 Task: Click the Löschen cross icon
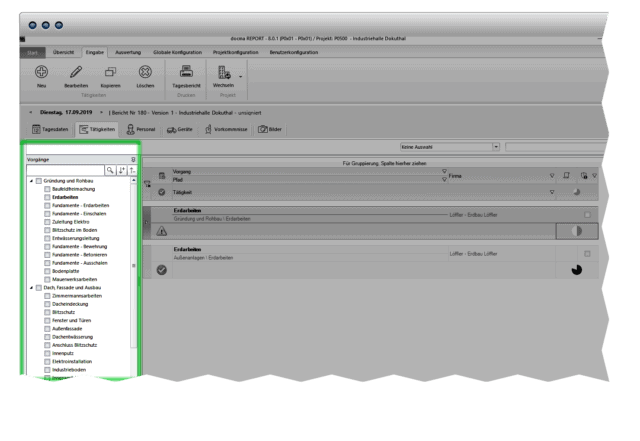tap(145, 72)
